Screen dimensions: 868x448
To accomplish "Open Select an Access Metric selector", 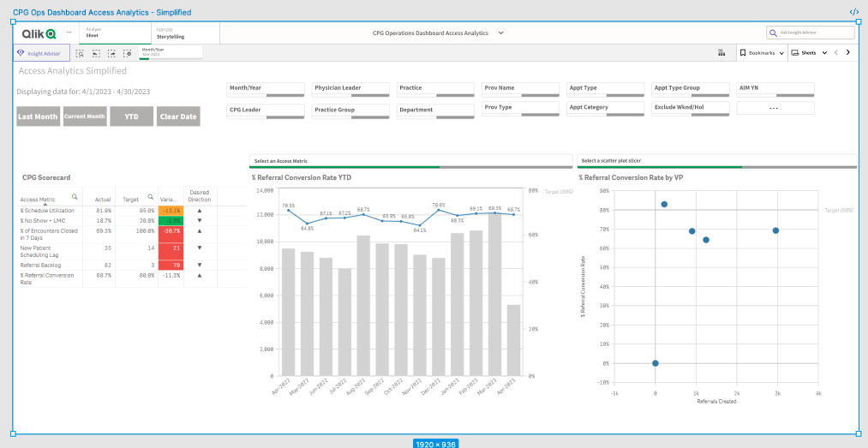I will tap(410, 161).
